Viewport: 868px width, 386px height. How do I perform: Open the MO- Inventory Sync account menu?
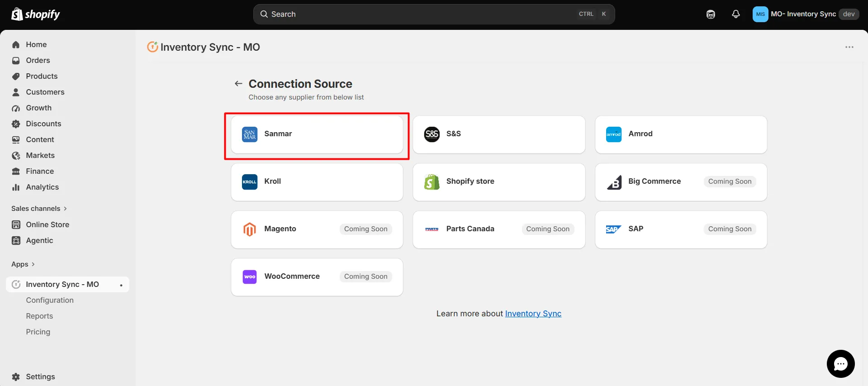tap(806, 14)
